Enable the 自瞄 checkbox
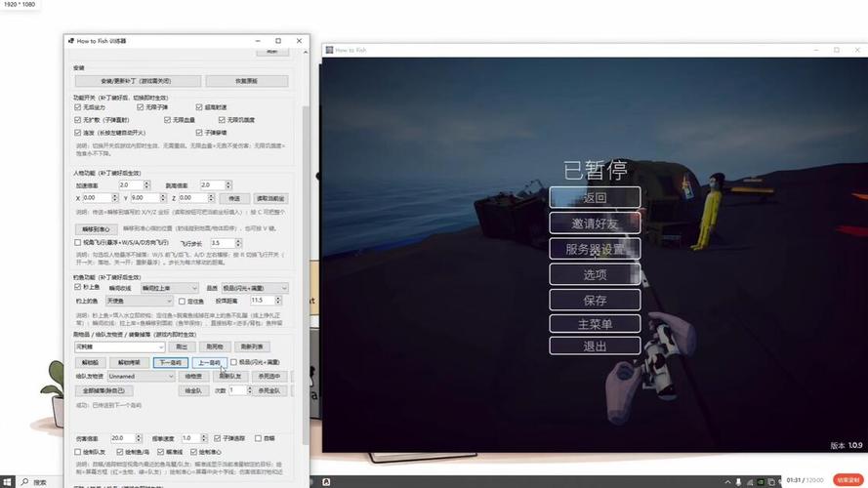 [258, 438]
